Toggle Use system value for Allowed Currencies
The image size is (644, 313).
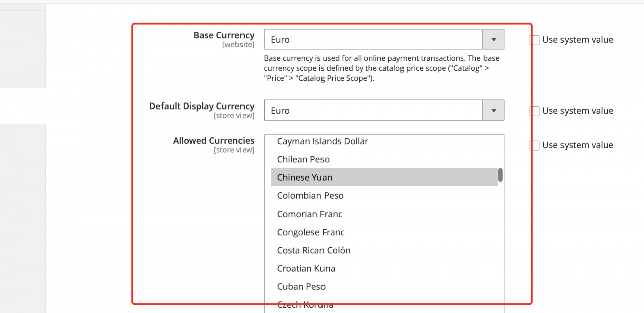pos(535,145)
